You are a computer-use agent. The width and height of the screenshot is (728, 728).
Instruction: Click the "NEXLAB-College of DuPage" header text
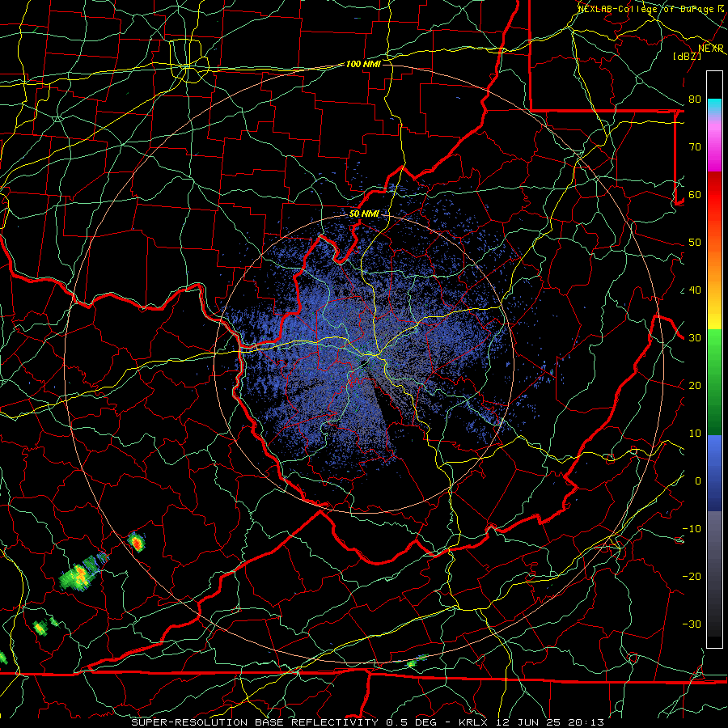pos(645,9)
